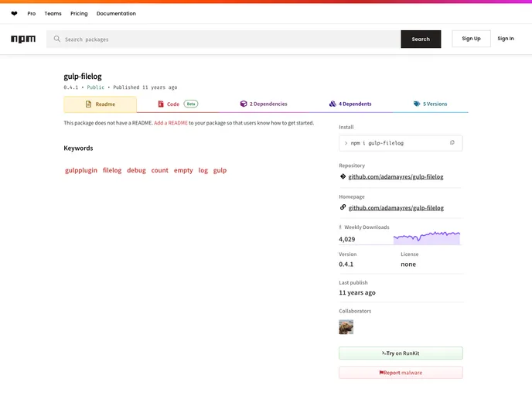532x396 pixels.
Task: Open the Teams menu item
Action: click(x=53, y=14)
